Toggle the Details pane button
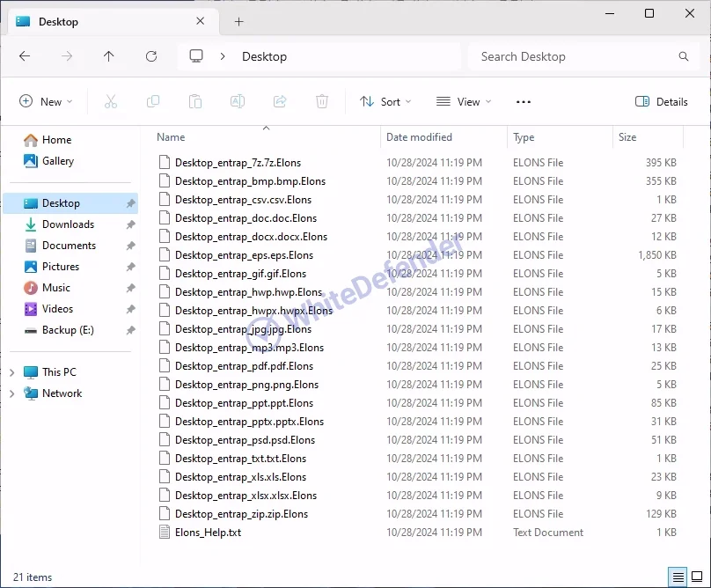 pos(662,101)
